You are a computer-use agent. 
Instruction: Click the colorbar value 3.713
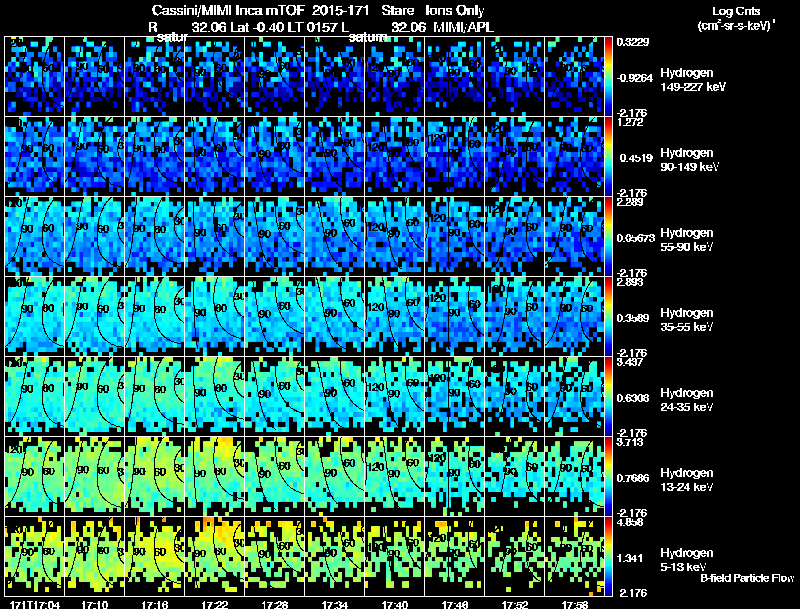coord(630,442)
